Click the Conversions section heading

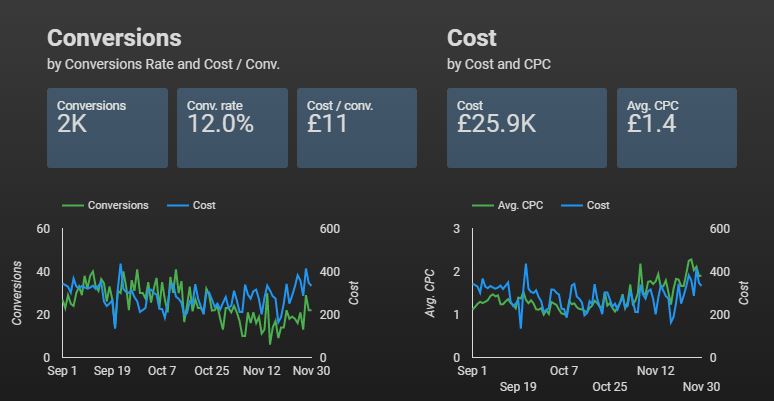click(114, 38)
